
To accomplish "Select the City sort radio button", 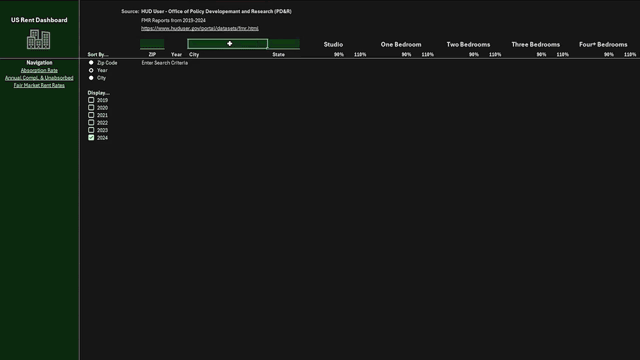I will pos(91,78).
